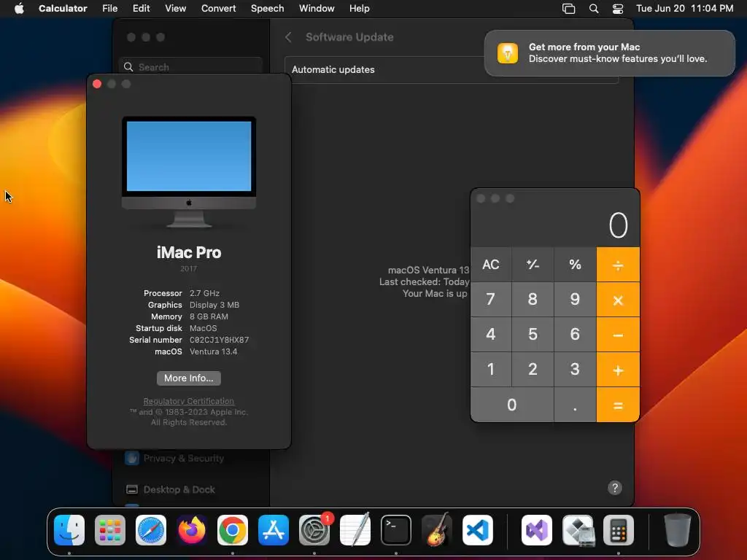Open the Edit menu
The height and width of the screenshot is (560, 747).
(x=141, y=9)
